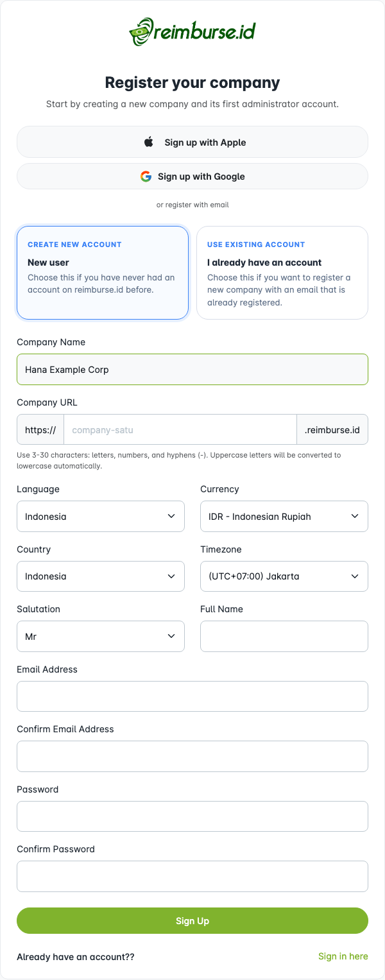Click the Full Name input field
385x980 pixels.
(x=284, y=636)
